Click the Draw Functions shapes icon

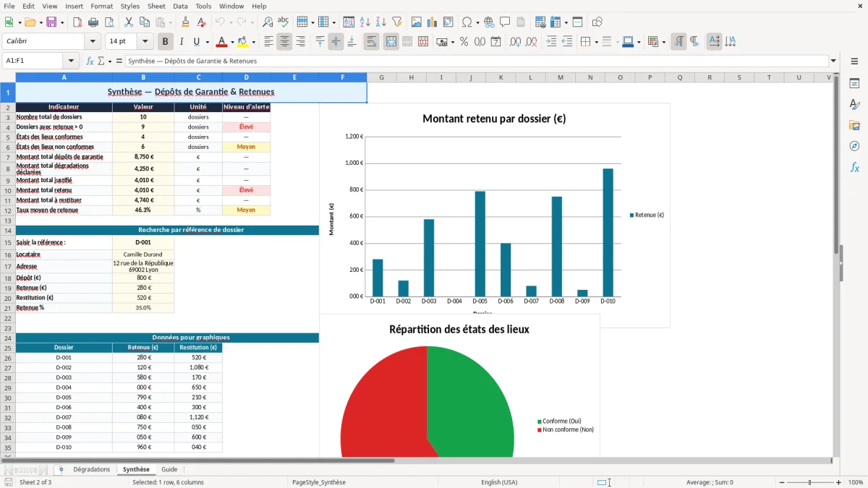coord(597,22)
